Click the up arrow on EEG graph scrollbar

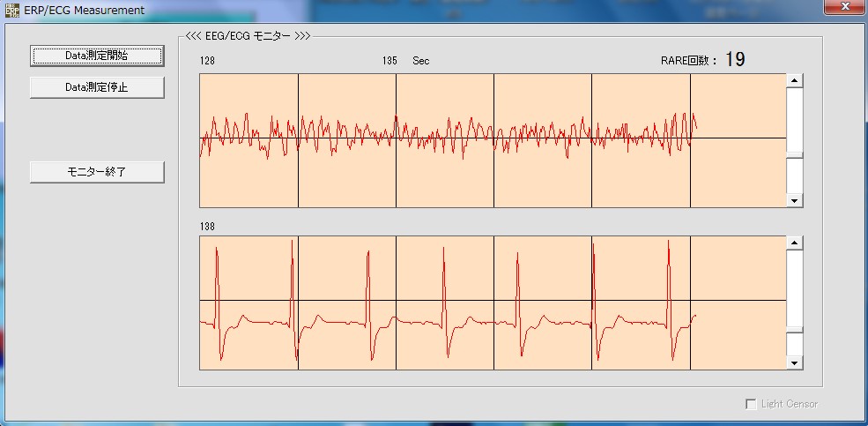pyautogui.click(x=794, y=80)
